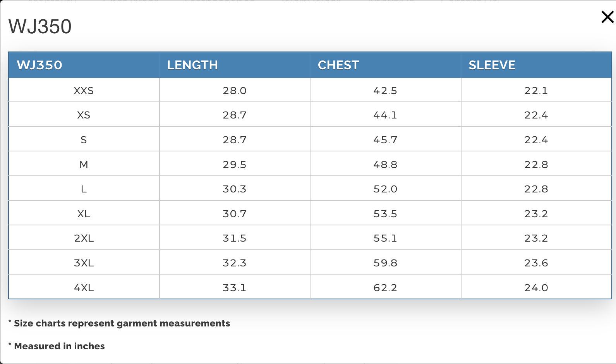Select the 3XL size row
The width and height of the screenshot is (616, 364).
84,263
